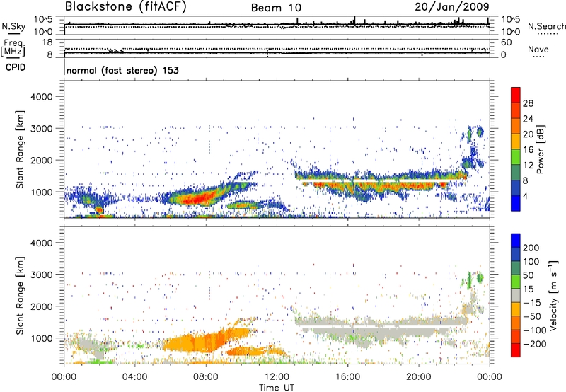The height and width of the screenshot is (392, 566).
Task: Click the Time UT axis label
Action: [x=277, y=387]
